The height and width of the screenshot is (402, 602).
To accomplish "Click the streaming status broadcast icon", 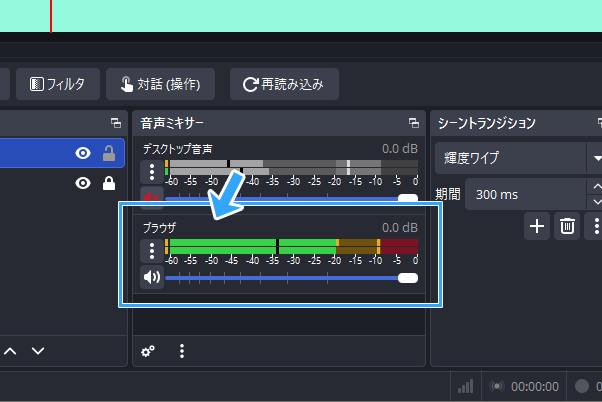I will click(x=497, y=386).
